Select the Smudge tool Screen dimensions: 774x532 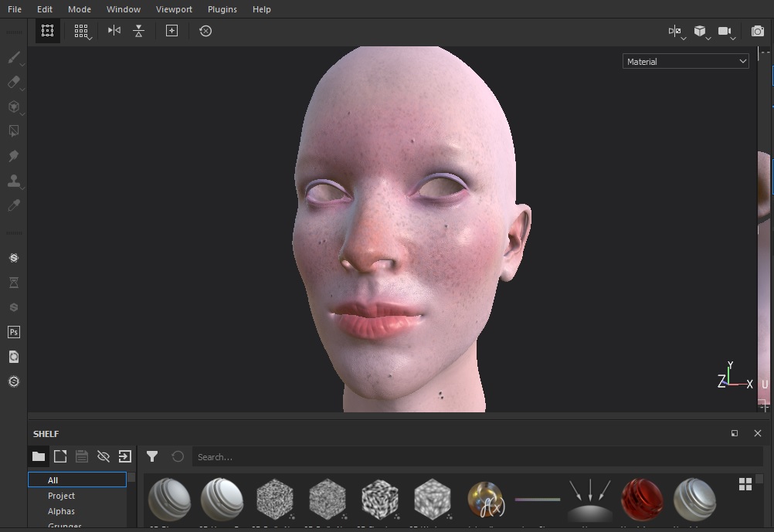[x=14, y=156]
